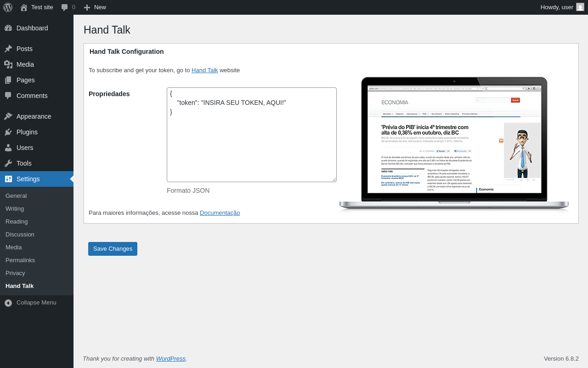Click the plus icon next to New
588x368 pixels.
[87, 7]
